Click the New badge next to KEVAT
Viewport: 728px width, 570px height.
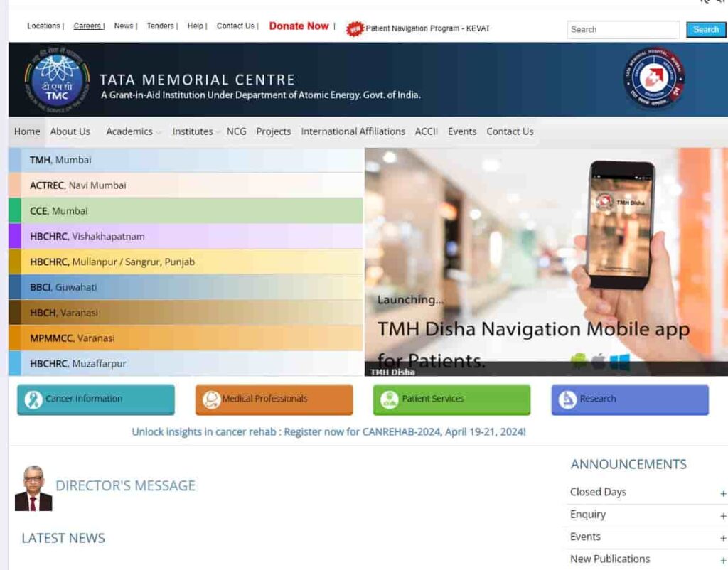(x=354, y=30)
